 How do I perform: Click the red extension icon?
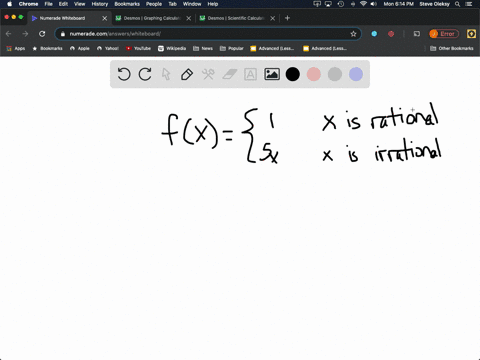click(391, 34)
